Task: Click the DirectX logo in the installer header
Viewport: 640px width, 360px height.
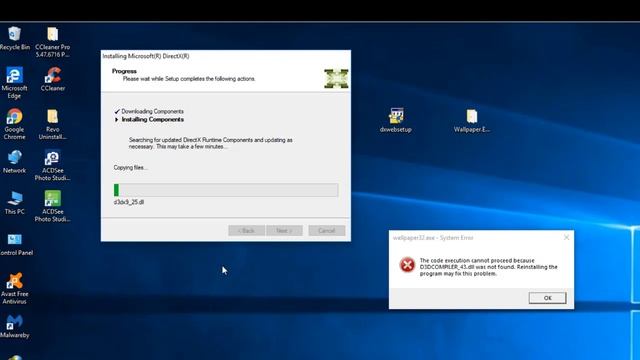Action: coord(336,78)
